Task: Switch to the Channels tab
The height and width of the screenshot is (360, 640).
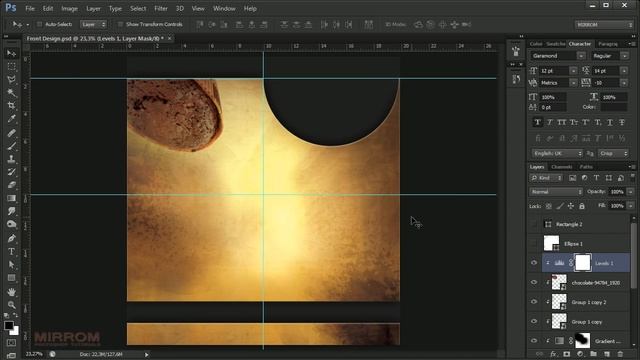Action: tap(562, 167)
